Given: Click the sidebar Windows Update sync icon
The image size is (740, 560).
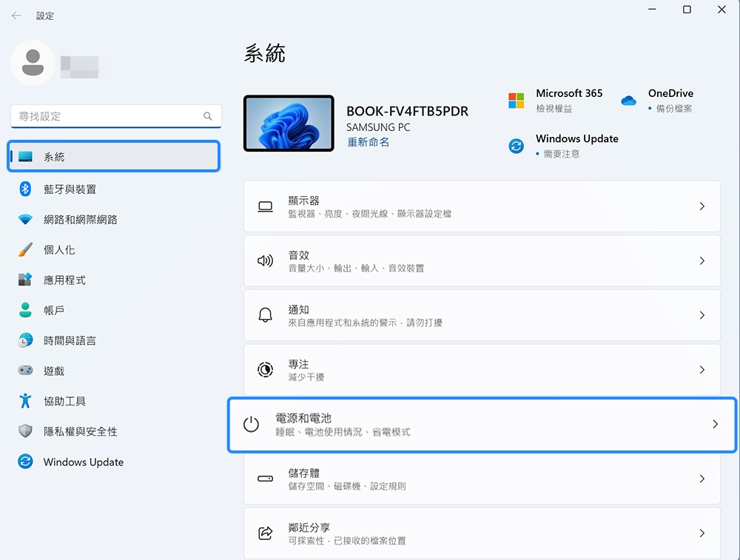Looking at the screenshot, I should pyautogui.click(x=25, y=462).
